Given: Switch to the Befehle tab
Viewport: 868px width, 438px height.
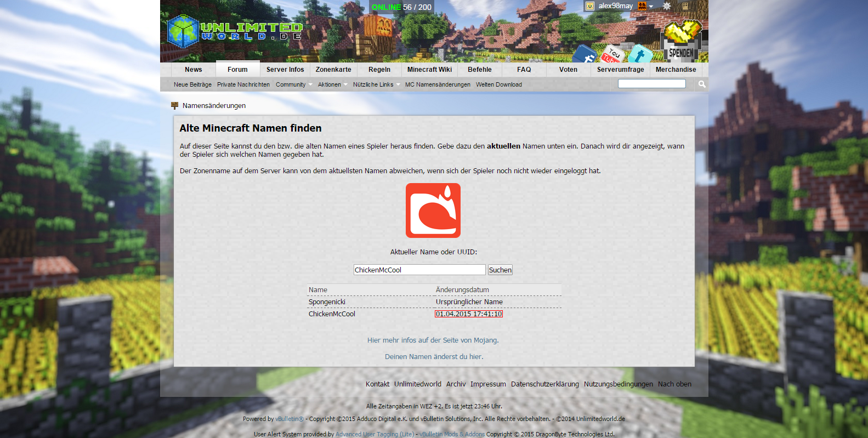Looking at the screenshot, I should [x=480, y=70].
